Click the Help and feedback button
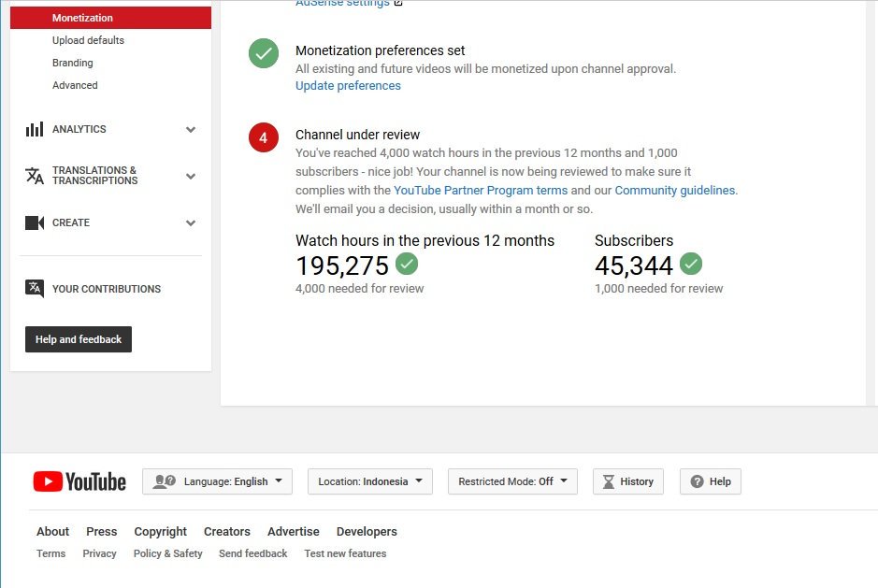This screenshot has width=878, height=588. (x=79, y=339)
